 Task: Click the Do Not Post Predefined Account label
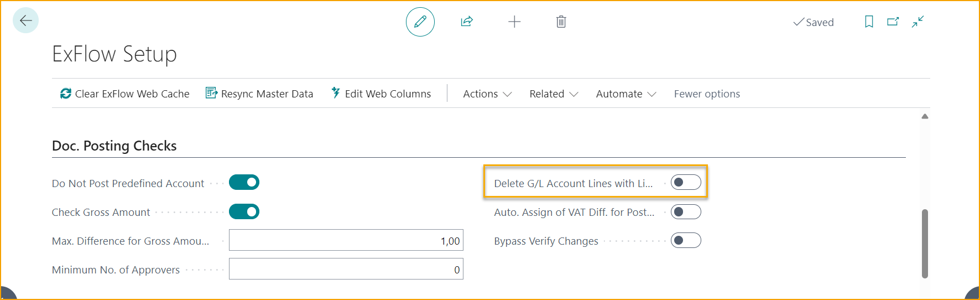128,183
